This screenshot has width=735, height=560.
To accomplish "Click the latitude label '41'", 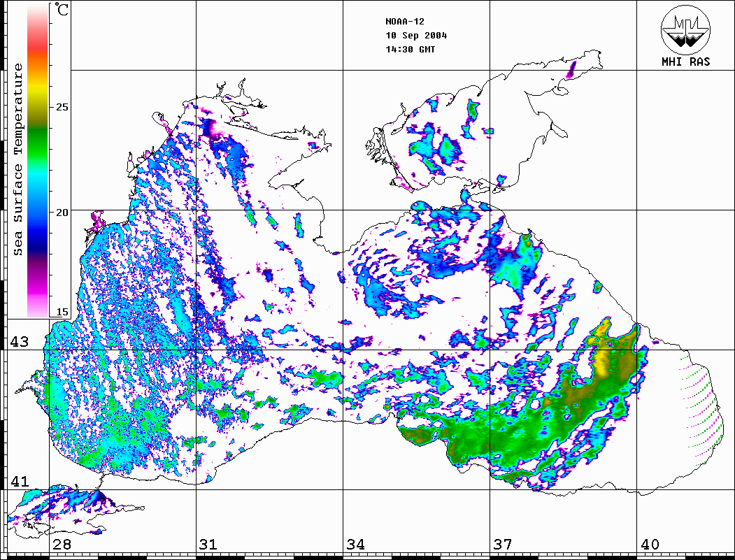I will tap(20, 481).
